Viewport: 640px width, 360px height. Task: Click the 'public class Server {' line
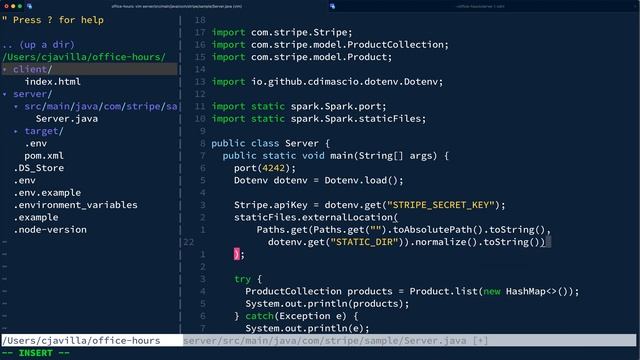tap(270, 144)
